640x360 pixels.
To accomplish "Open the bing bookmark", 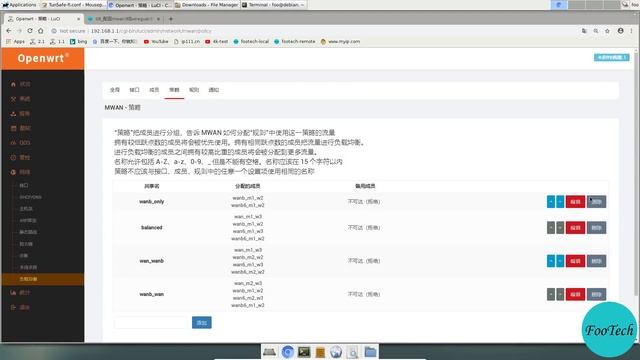I will point(78,41).
